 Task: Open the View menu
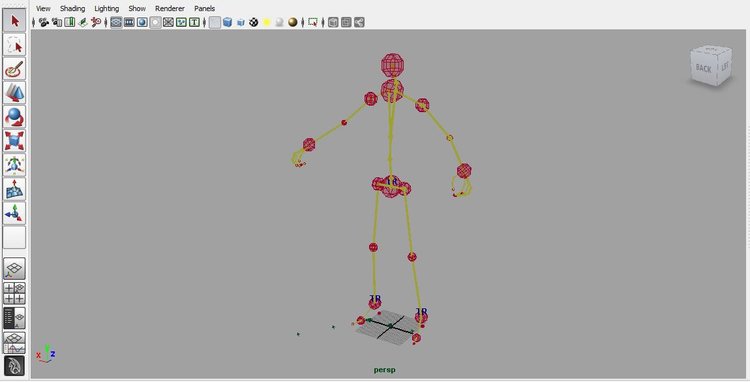[43, 9]
